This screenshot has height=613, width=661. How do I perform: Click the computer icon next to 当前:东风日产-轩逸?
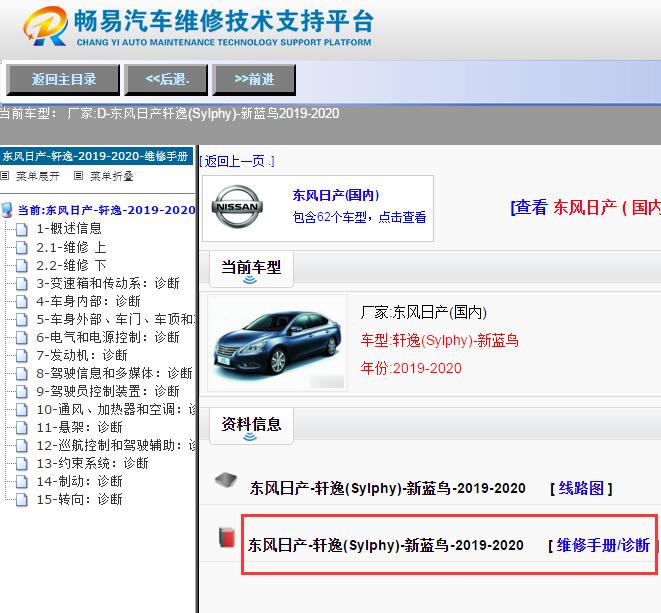[x=6, y=210]
